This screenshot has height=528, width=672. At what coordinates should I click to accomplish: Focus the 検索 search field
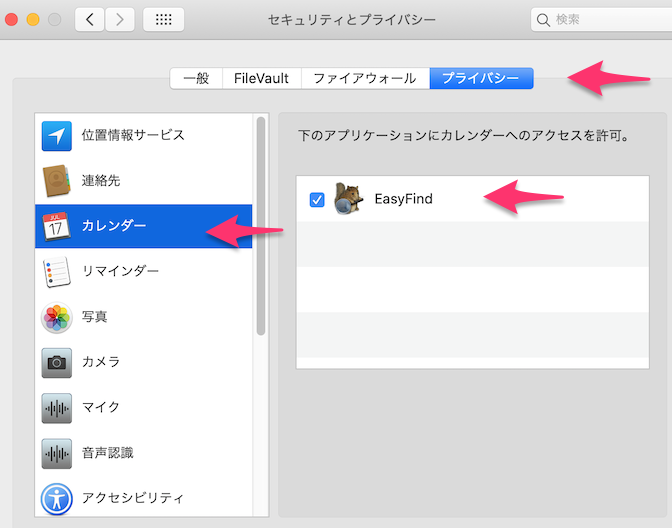[601, 20]
